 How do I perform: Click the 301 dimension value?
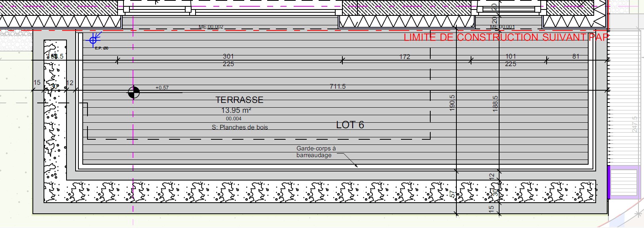[x=228, y=57]
